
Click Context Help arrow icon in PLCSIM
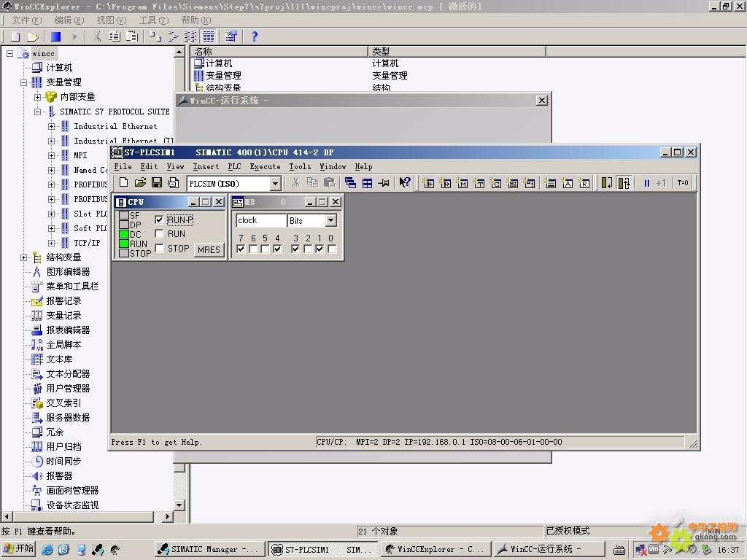404,182
